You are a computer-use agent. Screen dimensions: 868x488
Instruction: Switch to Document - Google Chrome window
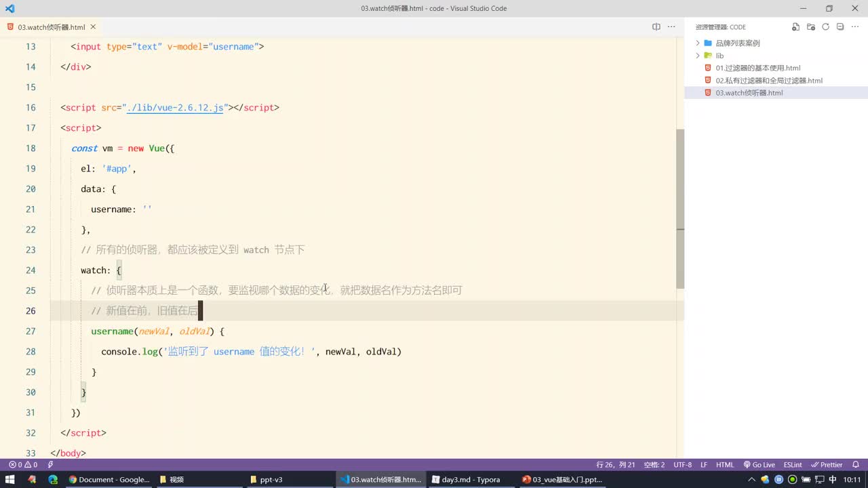tap(108, 479)
